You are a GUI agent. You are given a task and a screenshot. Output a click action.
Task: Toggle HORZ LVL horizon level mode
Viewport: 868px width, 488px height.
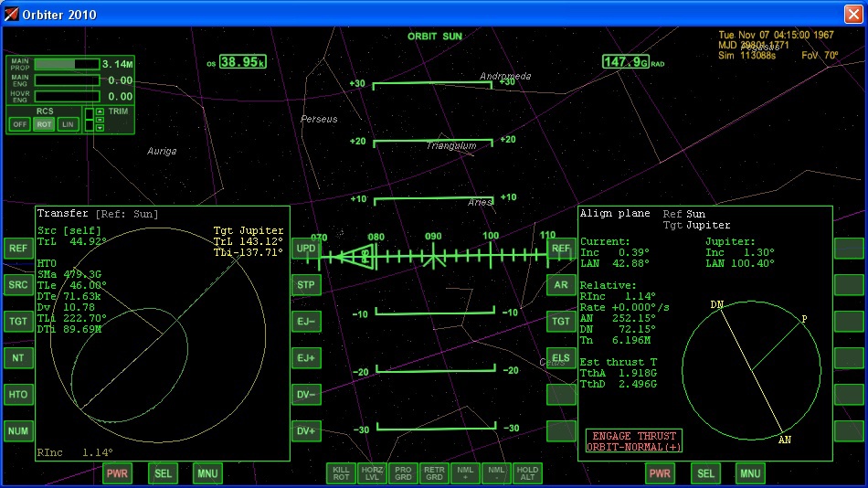coord(372,473)
